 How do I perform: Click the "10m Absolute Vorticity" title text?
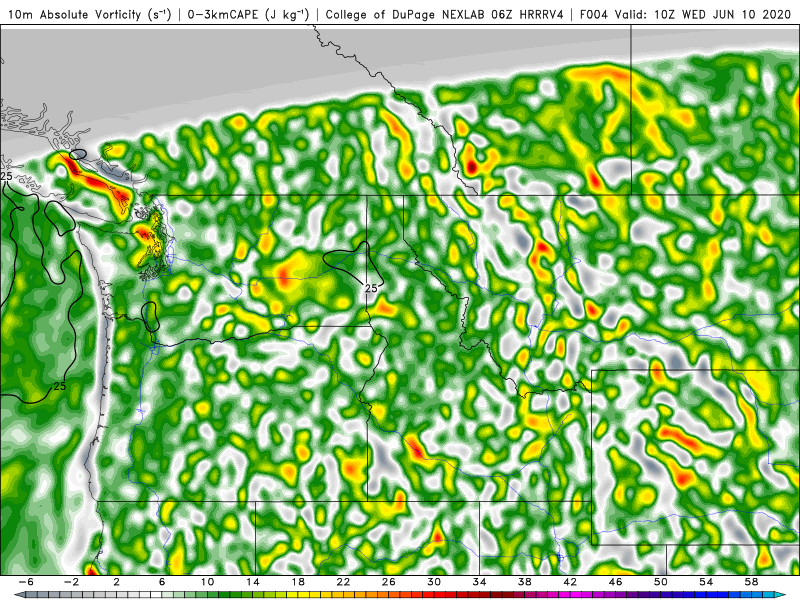pos(74,14)
